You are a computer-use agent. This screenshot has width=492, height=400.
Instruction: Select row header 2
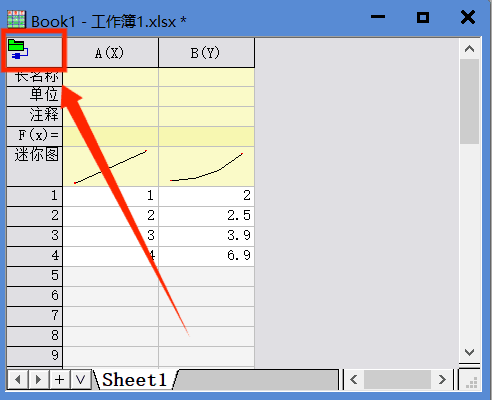35,216
